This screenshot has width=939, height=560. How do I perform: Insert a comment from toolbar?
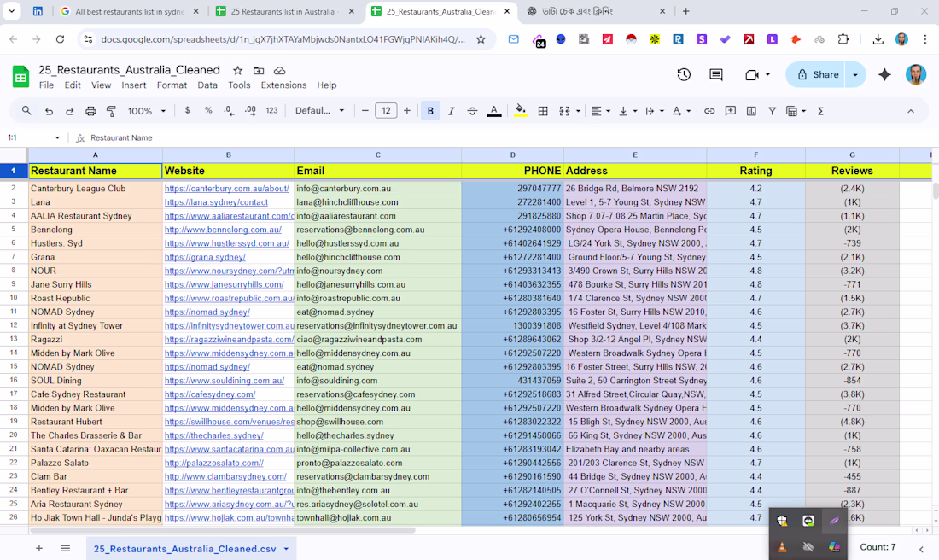point(730,111)
